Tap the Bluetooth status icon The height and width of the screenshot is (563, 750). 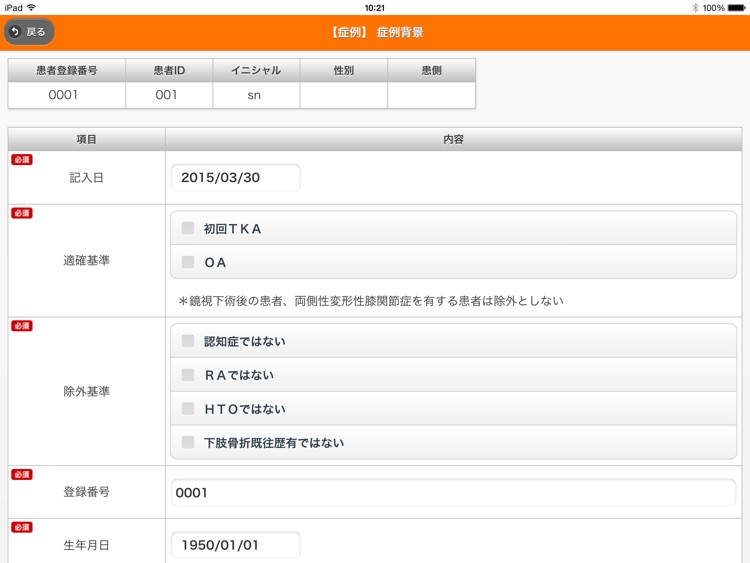[695, 8]
